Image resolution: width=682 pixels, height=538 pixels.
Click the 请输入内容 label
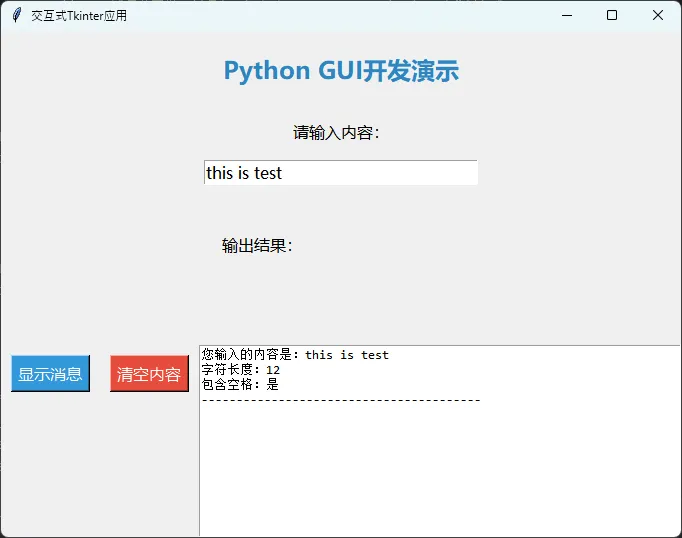336,133
